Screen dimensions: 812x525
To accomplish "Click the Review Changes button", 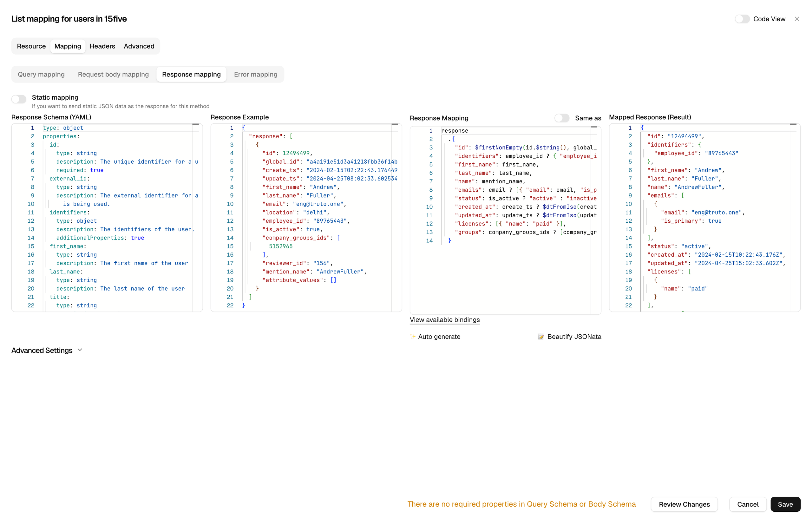I will 684,504.
